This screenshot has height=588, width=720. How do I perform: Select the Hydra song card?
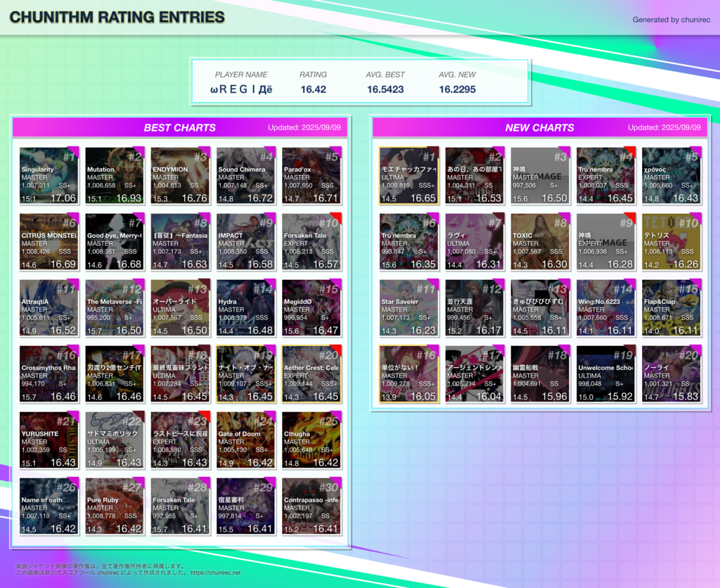click(246, 308)
